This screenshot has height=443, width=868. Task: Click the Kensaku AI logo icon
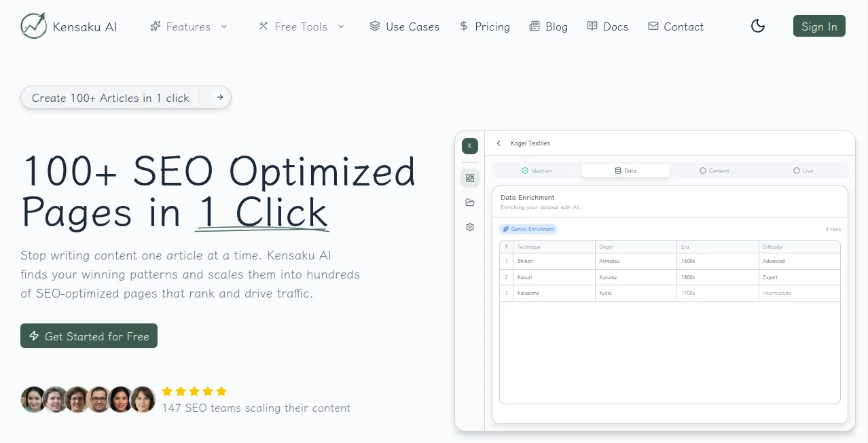point(33,26)
